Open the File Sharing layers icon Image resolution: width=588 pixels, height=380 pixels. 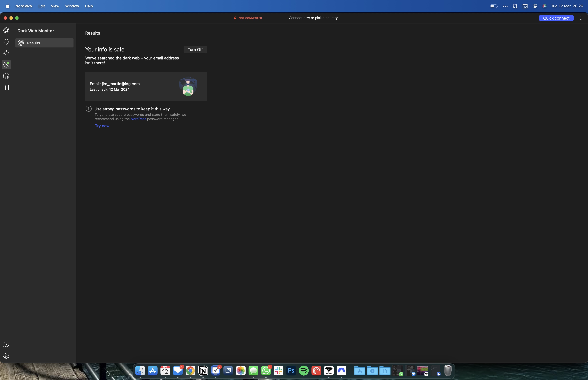(6, 76)
